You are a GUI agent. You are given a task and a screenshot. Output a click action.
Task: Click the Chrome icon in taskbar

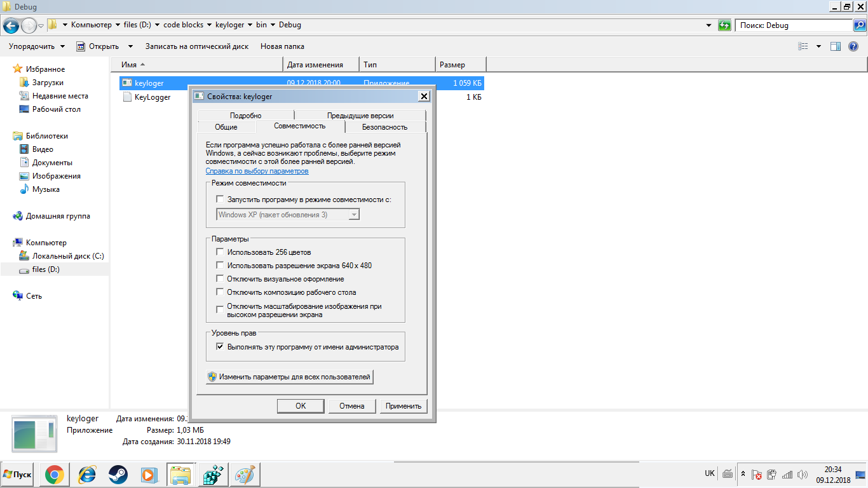click(54, 475)
